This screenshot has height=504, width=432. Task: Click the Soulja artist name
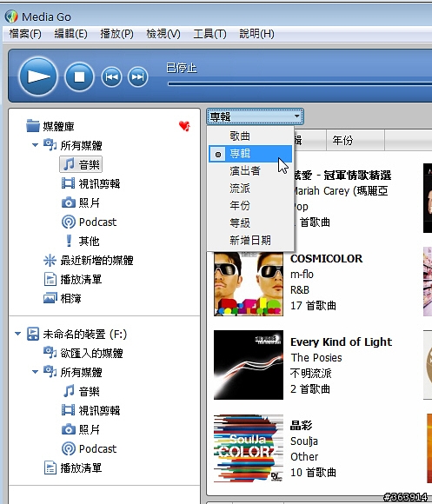(x=304, y=441)
